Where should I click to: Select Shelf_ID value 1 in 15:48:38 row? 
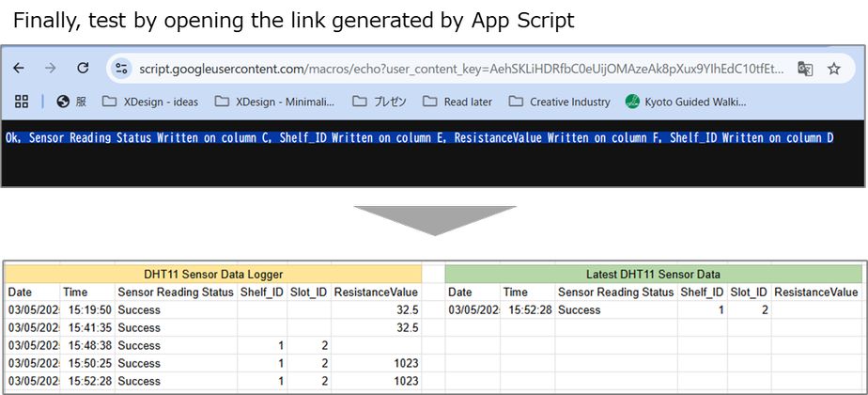click(262, 345)
